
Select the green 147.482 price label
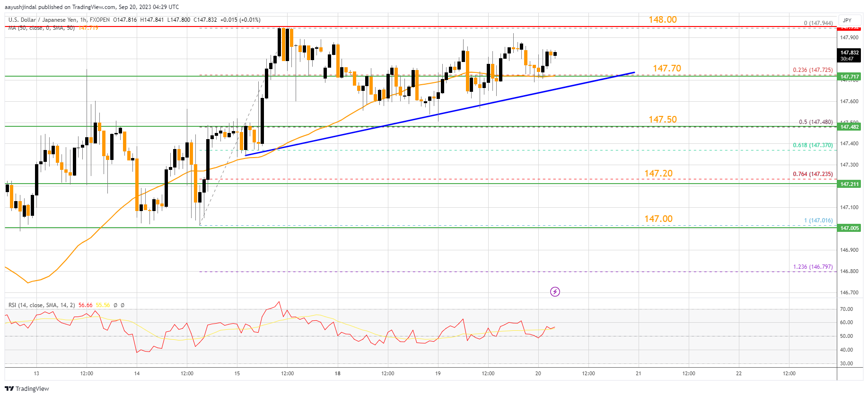click(850, 127)
